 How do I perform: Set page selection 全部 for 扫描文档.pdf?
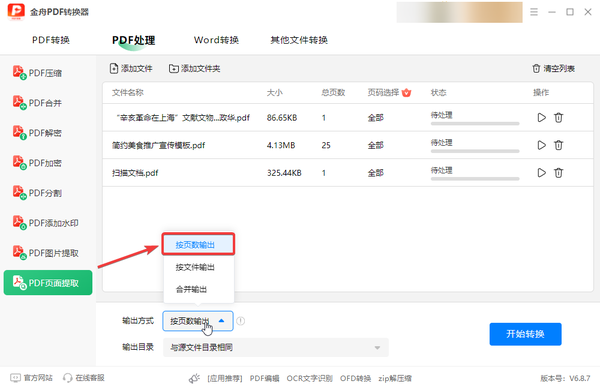[x=375, y=173]
